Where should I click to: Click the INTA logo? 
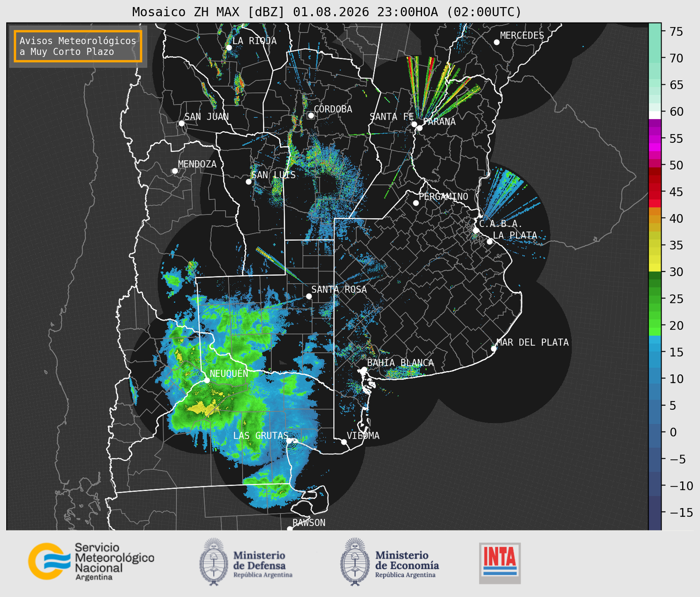coord(500,563)
